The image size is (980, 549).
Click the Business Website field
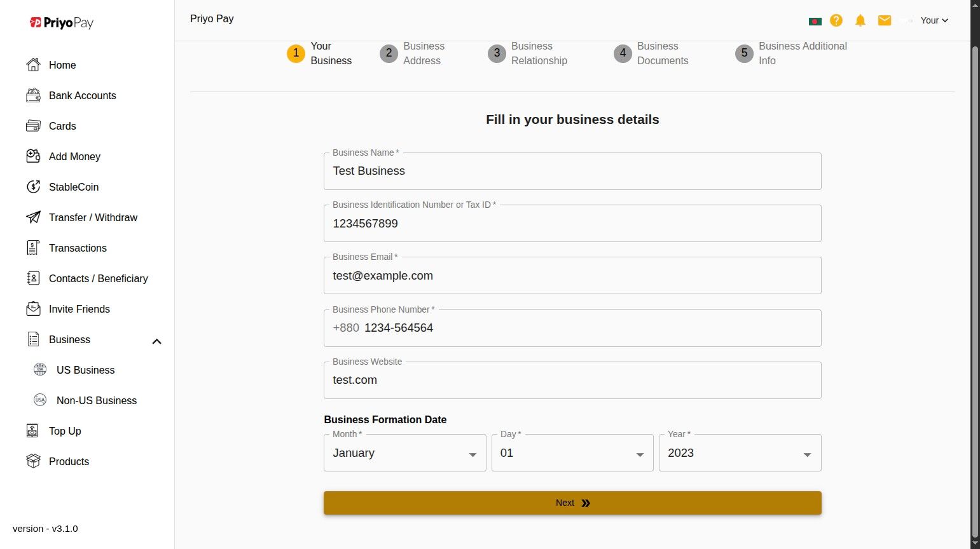572,380
